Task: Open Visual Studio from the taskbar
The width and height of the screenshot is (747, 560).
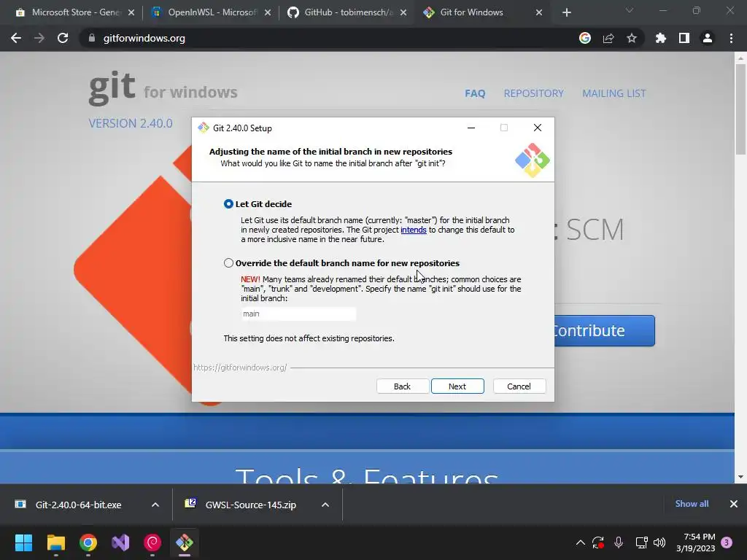Action: click(x=120, y=542)
